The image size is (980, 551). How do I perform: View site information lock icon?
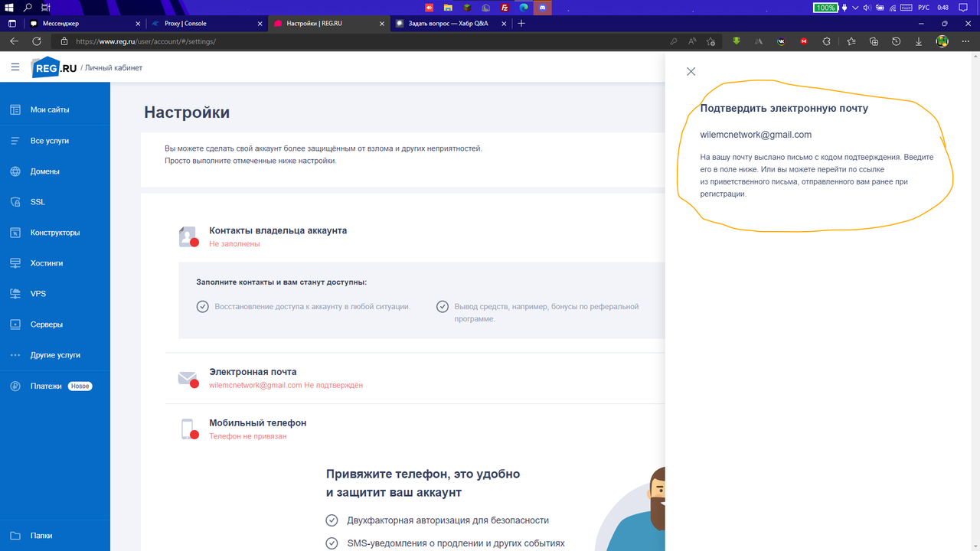pyautogui.click(x=64, y=41)
